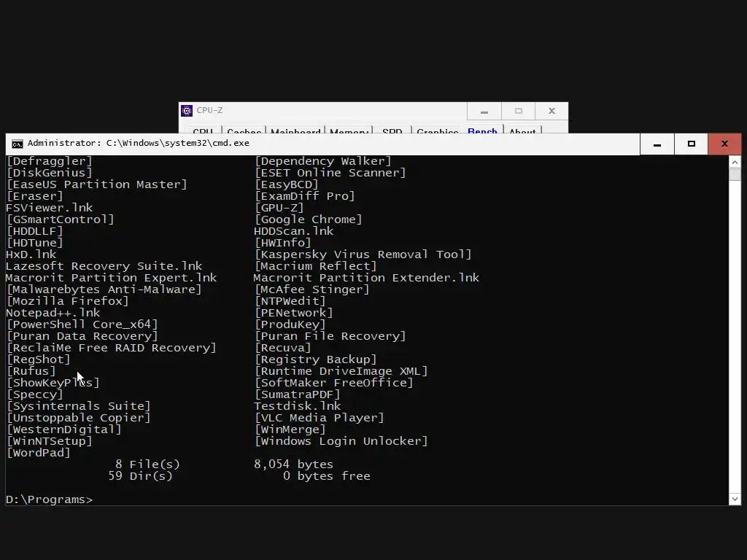Screen dimensions: 747x560
Task: Open the About tab in CPU-Z
Action: [522, 131]
